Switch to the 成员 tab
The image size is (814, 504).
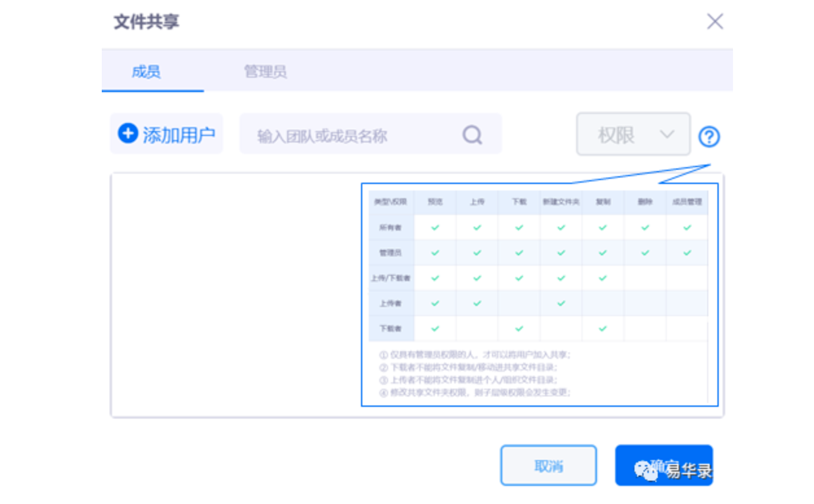coord(146,71)
